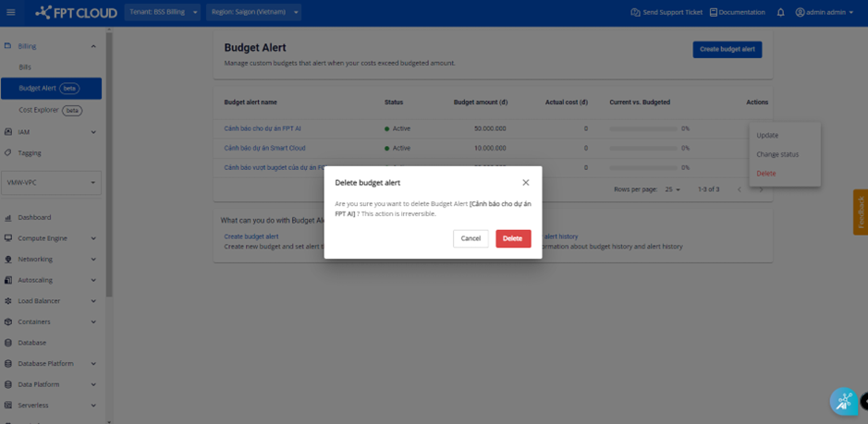Click the Database sidebar icon
The image size is (868, 424).
pyautogui.click(x=8, y=343)
